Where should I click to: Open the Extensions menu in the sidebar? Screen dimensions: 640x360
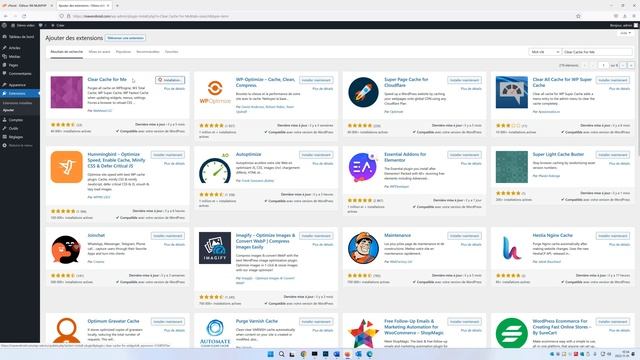20,93
